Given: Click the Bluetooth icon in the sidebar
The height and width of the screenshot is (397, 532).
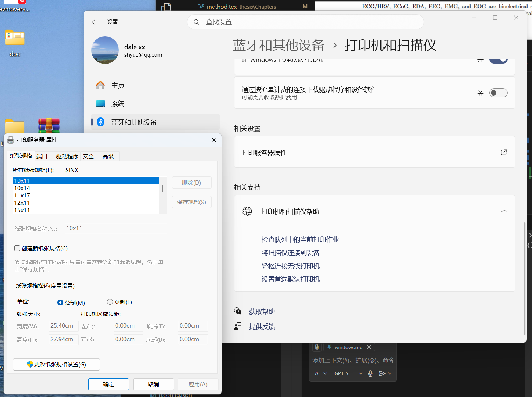Looking at the screenshot, I should pos(100,122).
